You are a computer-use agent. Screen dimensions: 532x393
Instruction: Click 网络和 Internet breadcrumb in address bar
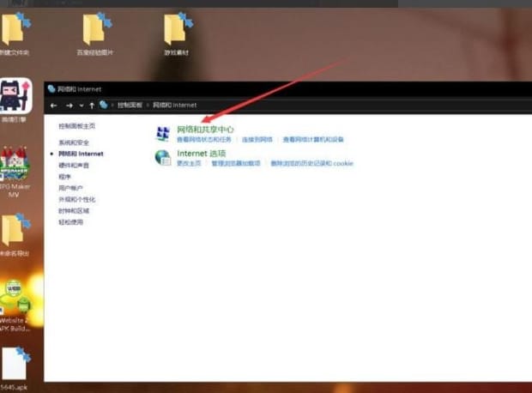pyautogui.click(x=174, y=106)
